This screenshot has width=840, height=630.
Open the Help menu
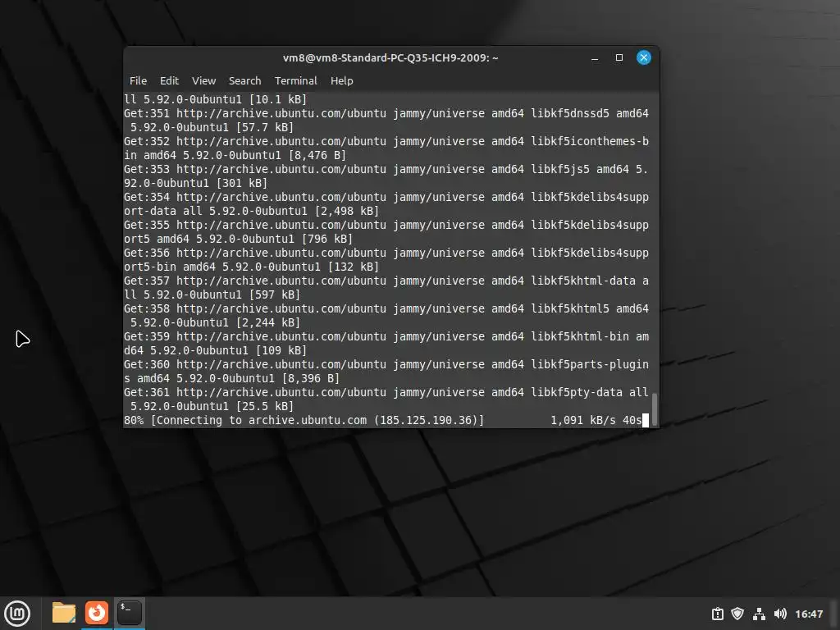pos(342,81)
